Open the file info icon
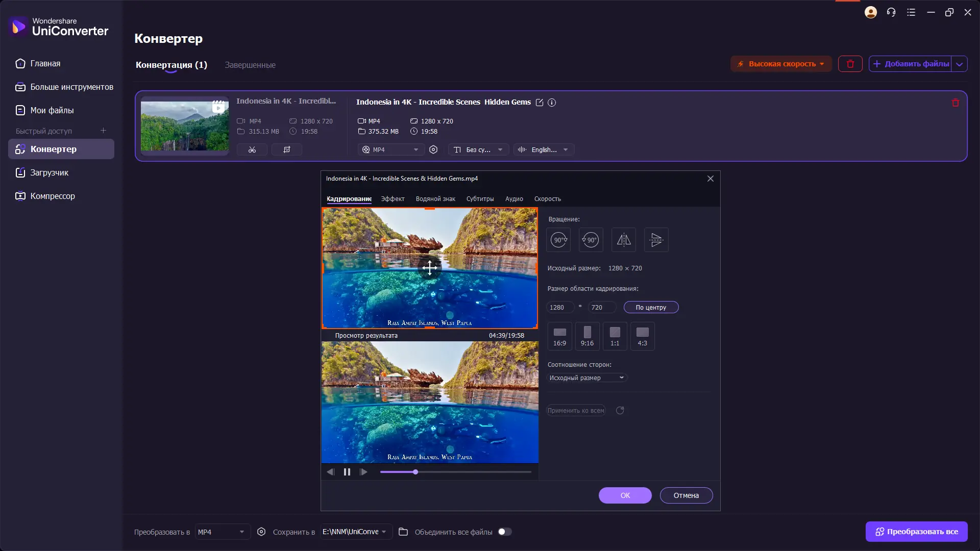This screenshot has width=980, height=551. point(552,103)
